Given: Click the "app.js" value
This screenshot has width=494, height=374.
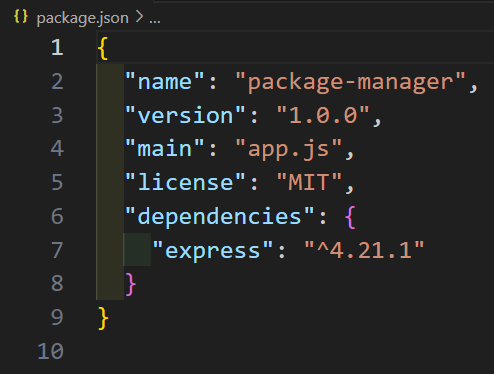Looking at the screenshot, I should (x=289, y=149).
